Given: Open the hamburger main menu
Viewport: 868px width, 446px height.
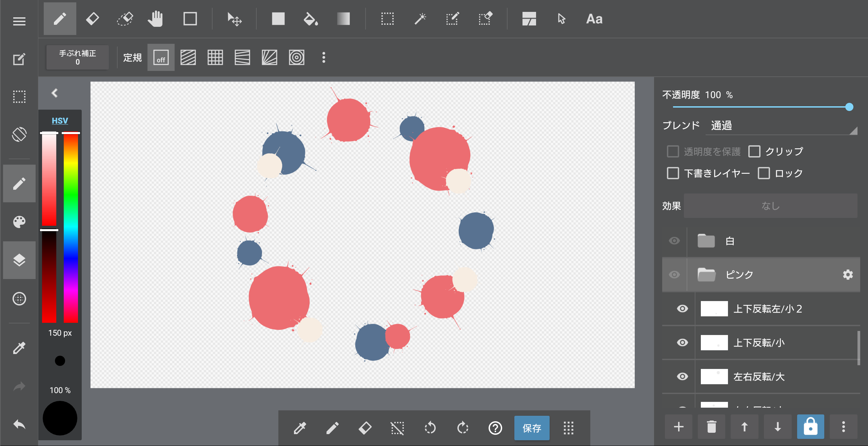Looking at the screenshot, I should point(19,21).
